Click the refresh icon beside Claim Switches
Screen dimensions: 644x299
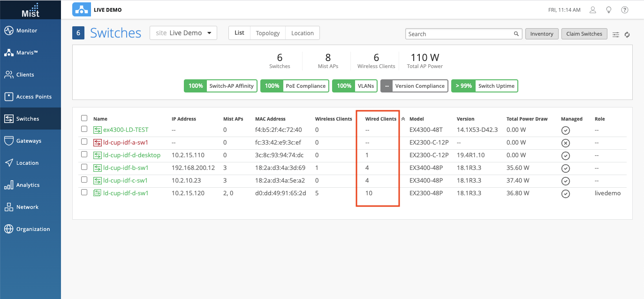click(x=627, y=34)
